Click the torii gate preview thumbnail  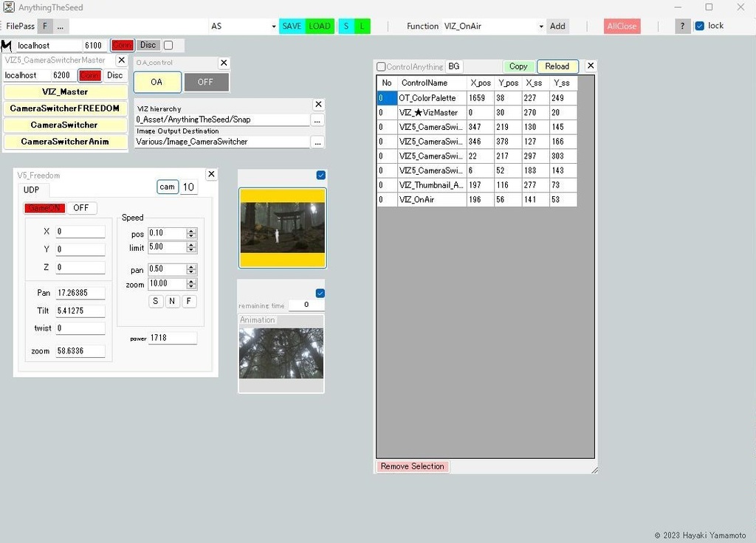tap(283, 228)
